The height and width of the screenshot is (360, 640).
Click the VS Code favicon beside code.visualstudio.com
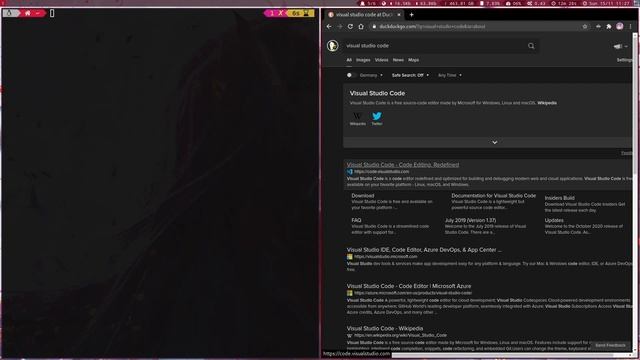[x=350, y=172]
